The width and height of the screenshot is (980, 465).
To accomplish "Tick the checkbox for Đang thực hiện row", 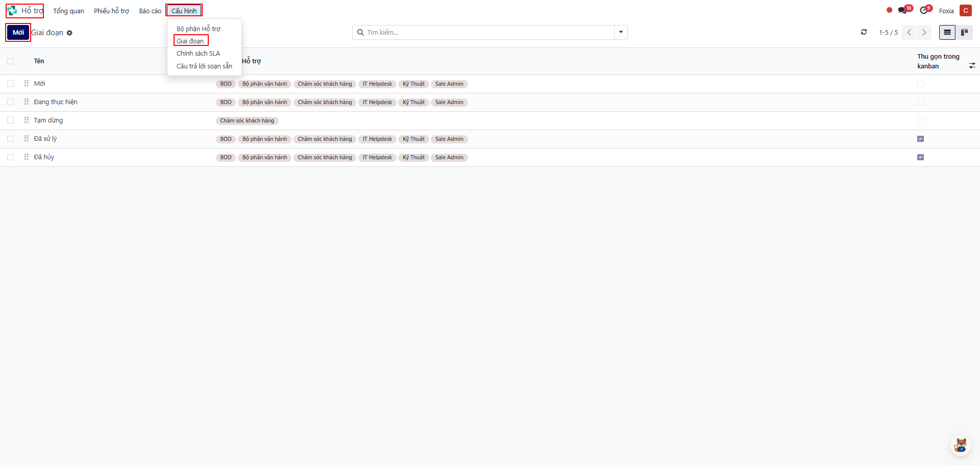I will (x=11, y=102).
